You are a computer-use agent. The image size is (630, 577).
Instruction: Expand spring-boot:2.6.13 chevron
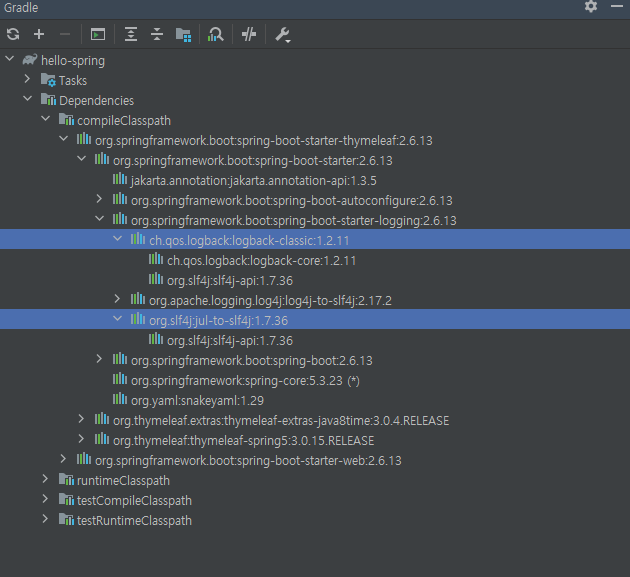click(x=99, y=359)
